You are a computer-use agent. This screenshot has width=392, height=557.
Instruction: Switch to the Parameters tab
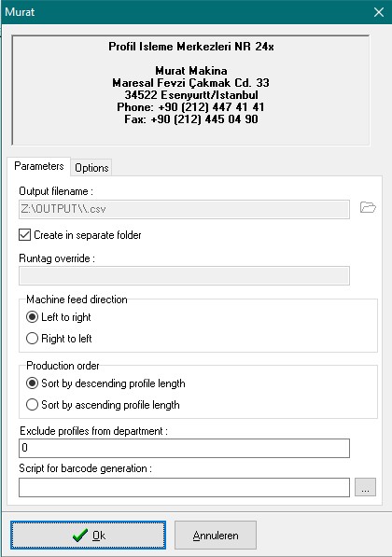click(x=39, y=166)
